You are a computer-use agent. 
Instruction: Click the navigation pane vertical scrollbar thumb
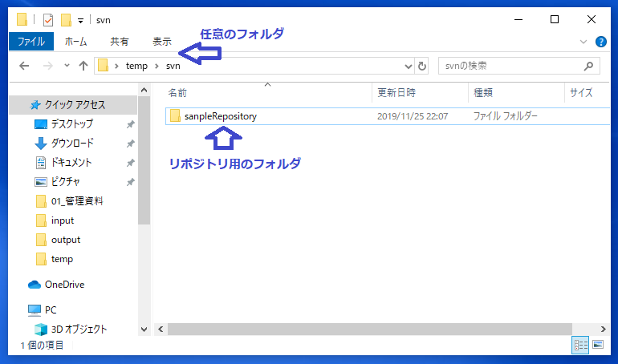click(144, 160)
